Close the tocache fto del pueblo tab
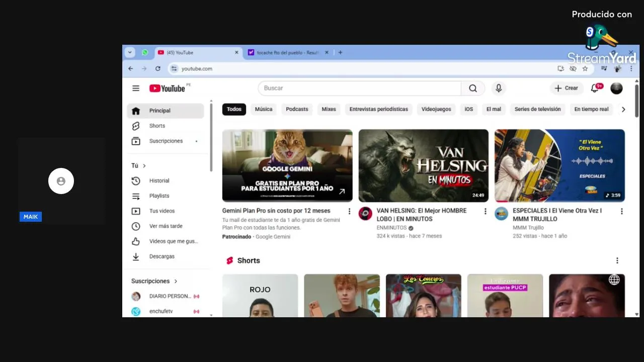Image resolution: width=644 pixels, height=362 pixels. 327,52
